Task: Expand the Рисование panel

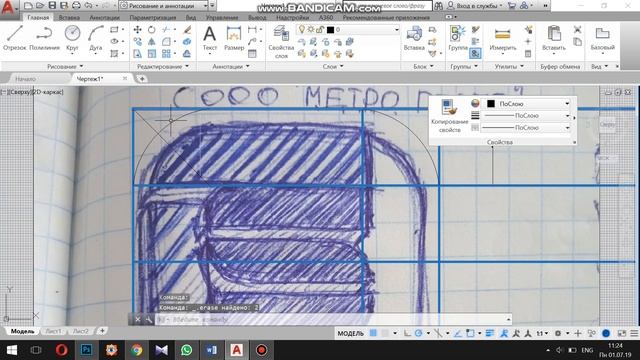Action: pos(64,66)
